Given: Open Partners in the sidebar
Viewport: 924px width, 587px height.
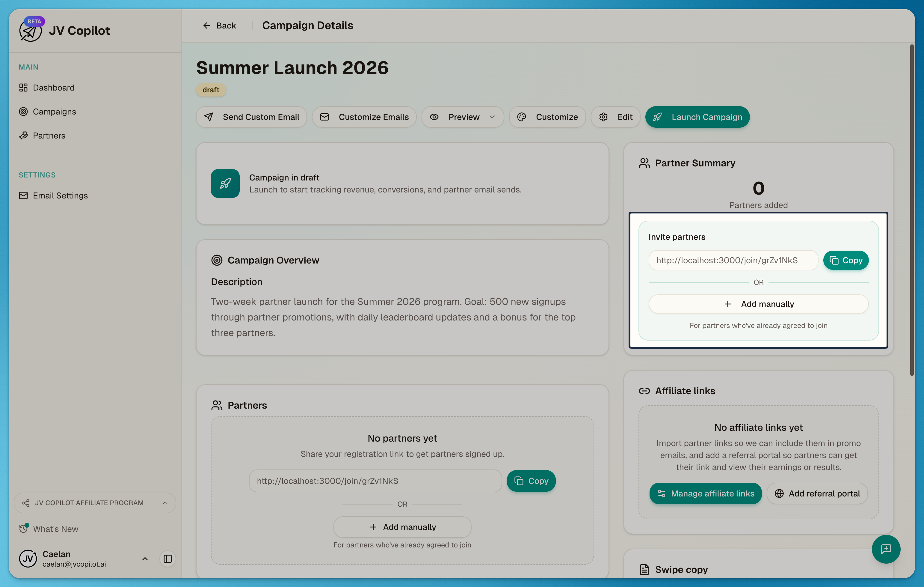Looking at the screenshot, I should [x=42, y=136].
